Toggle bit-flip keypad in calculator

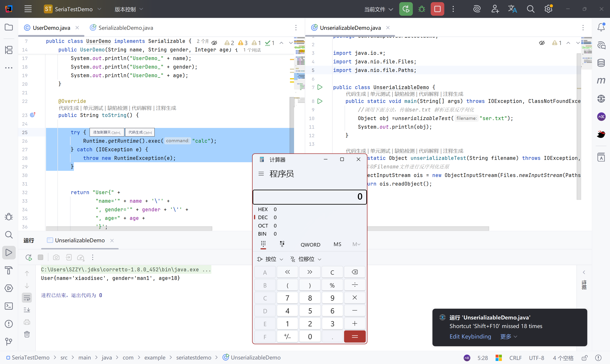(x=282, y=244)
